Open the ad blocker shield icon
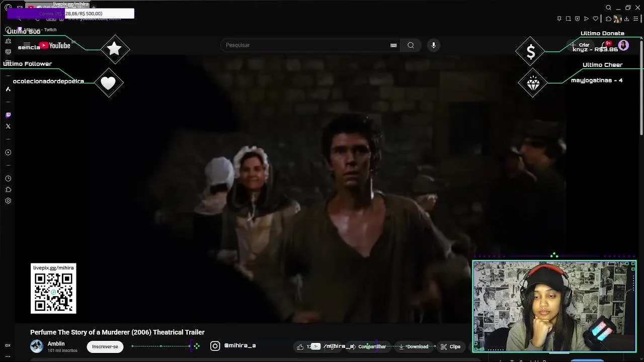This screenshot has width=644, height=362. (x=577, y=19)
